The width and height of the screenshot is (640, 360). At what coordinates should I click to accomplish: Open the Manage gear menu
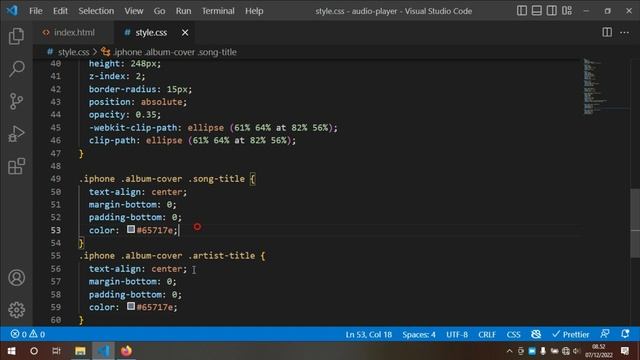point(16,310)
